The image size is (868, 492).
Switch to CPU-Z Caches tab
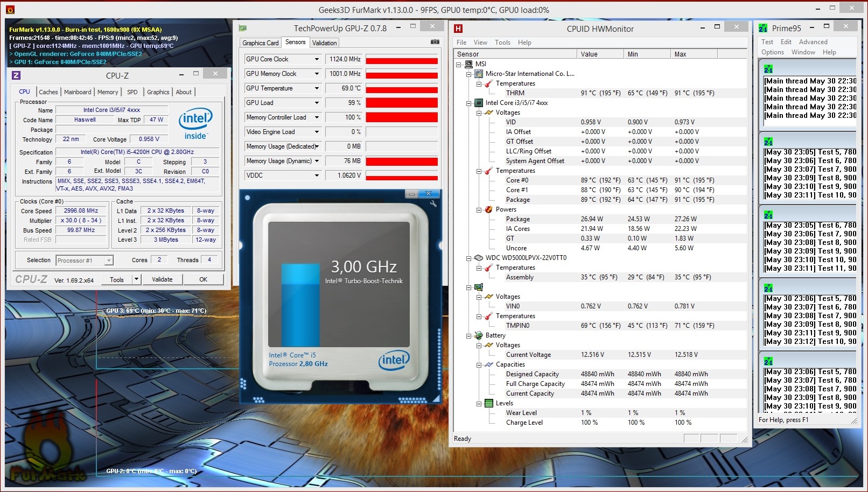point(48,92)
